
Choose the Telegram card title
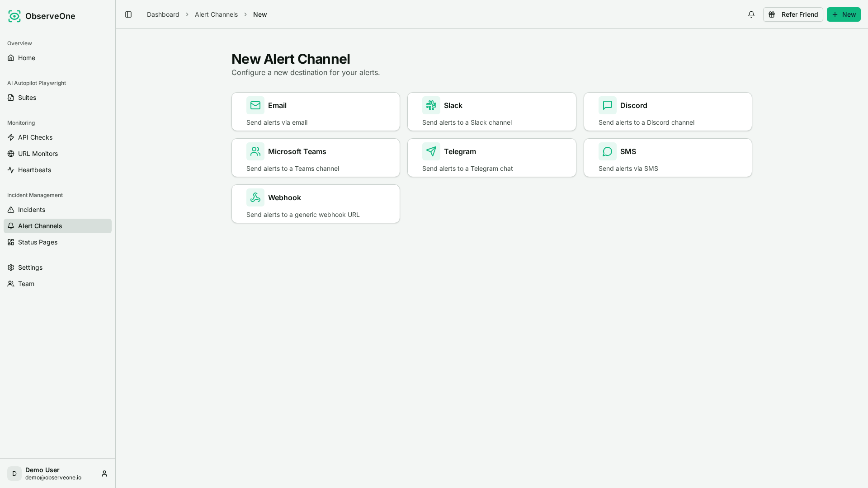(460, 151)
